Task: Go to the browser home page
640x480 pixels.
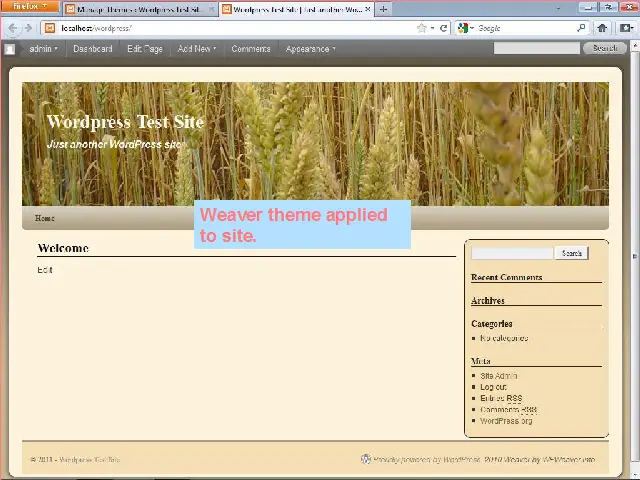Action: click(x=602, y=28)
